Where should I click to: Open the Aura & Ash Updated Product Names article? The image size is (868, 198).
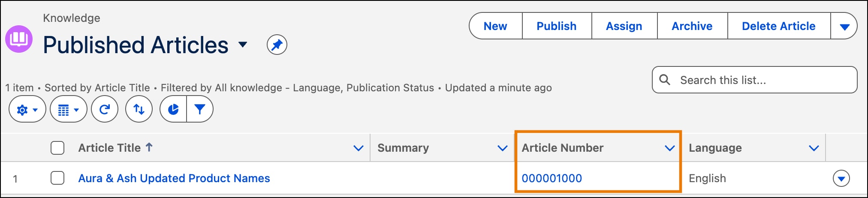pyautogui.click(x=174, y=178)
